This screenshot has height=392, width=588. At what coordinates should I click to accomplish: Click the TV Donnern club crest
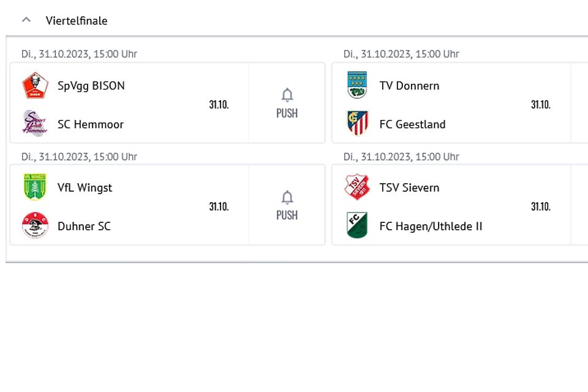coord(357,85)
